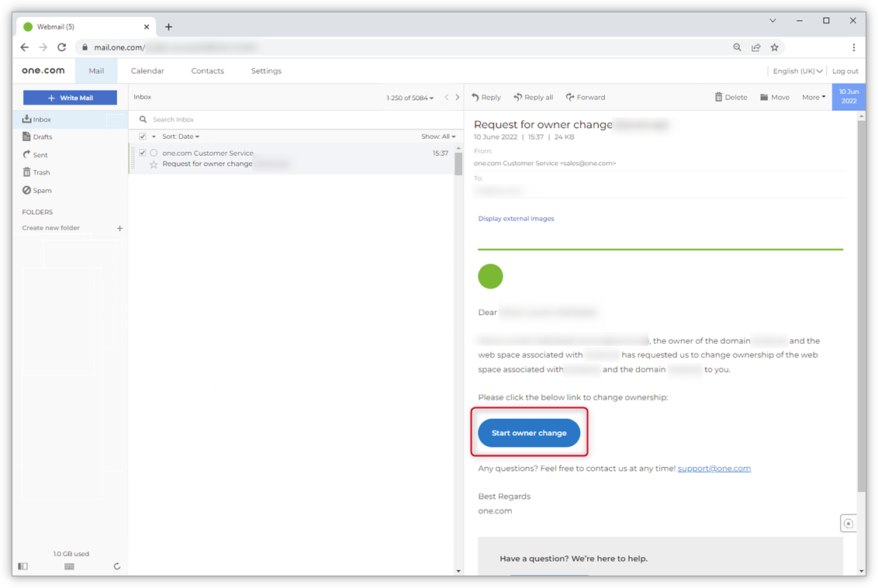Click the message pane vertical scrollbar
This screenshot has width=878, height=588.
point(861,306)
